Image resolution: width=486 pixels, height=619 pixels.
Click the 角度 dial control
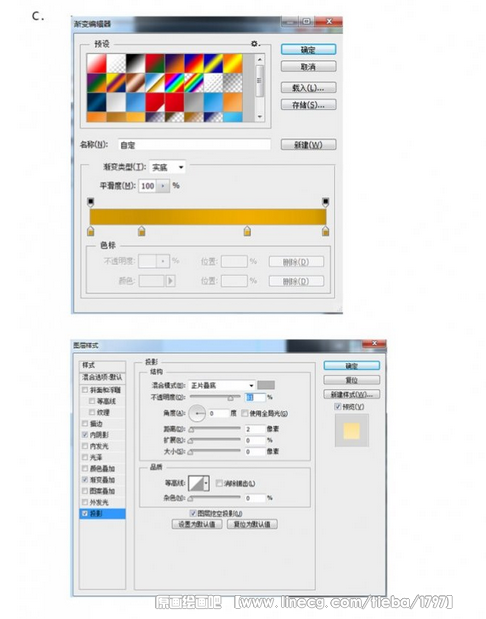tap(197, 413)
